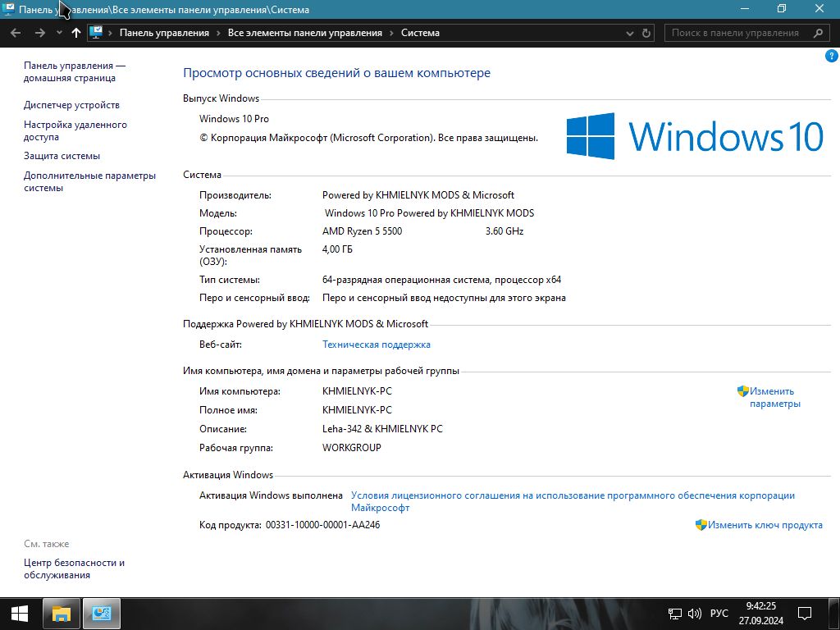Click the blue Help question mark icon
The image size is (840, 630).
pos(831,56)
